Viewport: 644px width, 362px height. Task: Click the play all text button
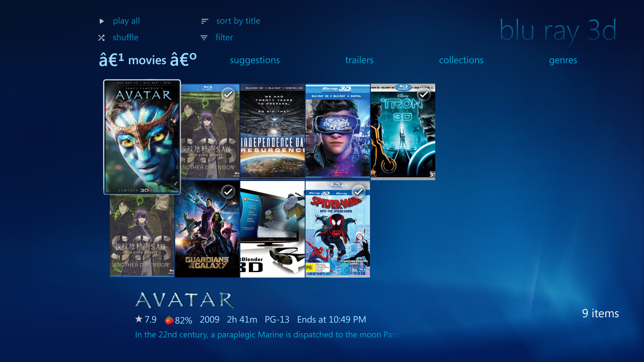tap(126, 21)
